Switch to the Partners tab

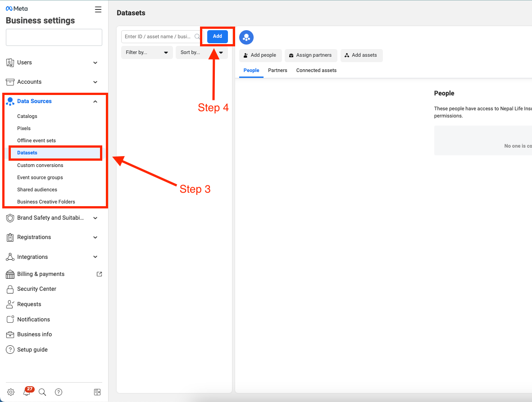[x=277, y=70]
